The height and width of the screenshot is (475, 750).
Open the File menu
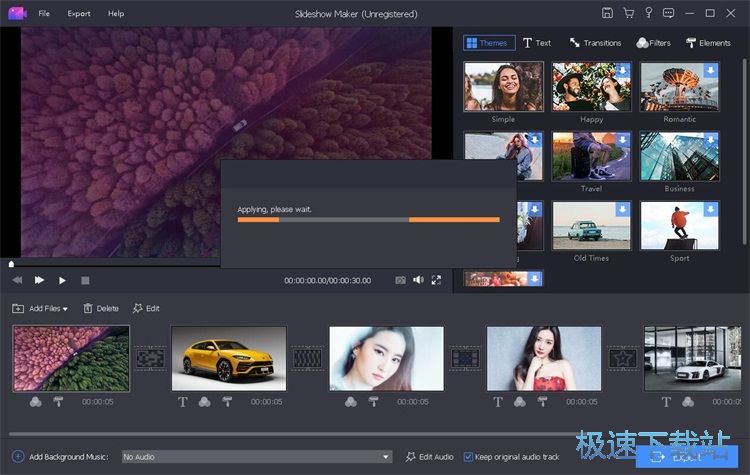click(x=44, y=14)
